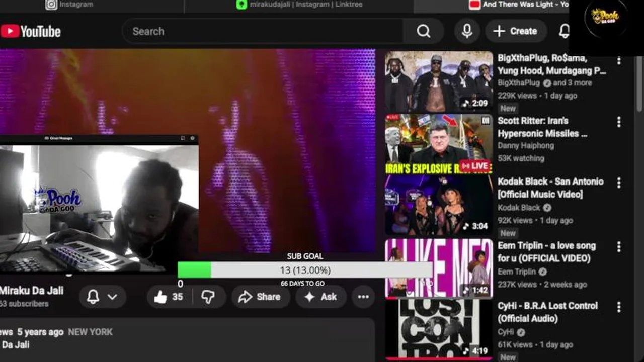This screenshot has width=644, height=362.
Task: Open title 'Scott Ritter: Iran's Hypersonic Missiles'
Action: (x=542, y=127)
